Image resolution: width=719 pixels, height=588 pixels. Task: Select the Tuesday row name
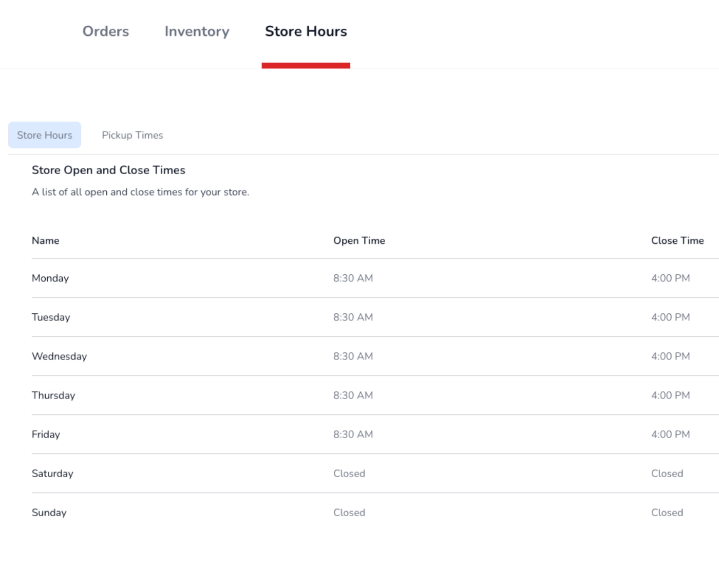click(x=51, y=317)
